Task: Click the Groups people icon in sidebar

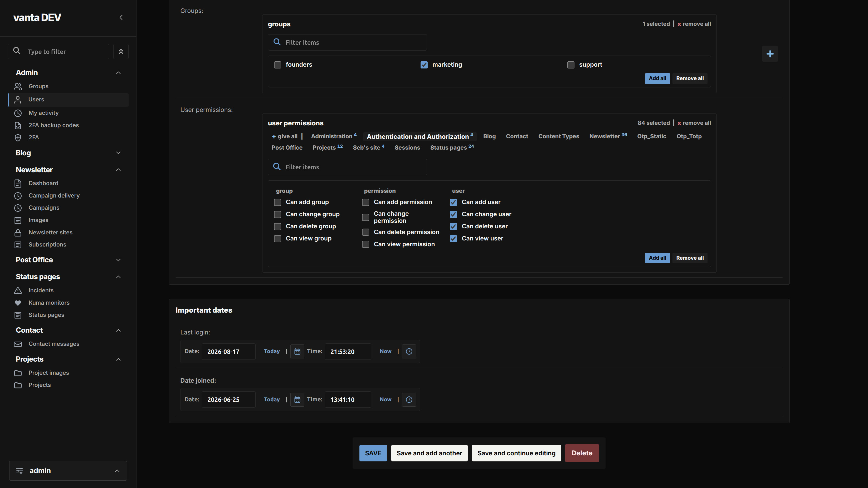Action: pyautogui.click(x=18, y=87)
